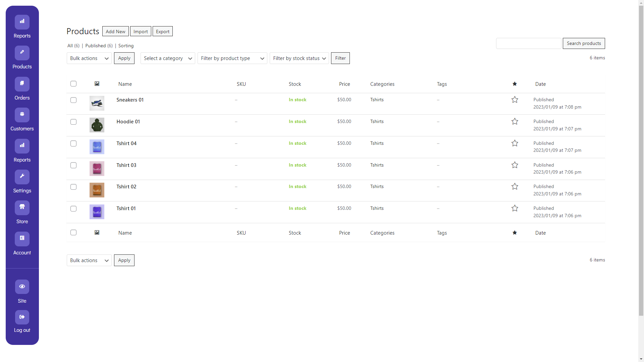644x362 pixels.
Task: Click the Add New product button
Action: pyautogui.click(x=115, y=32)
